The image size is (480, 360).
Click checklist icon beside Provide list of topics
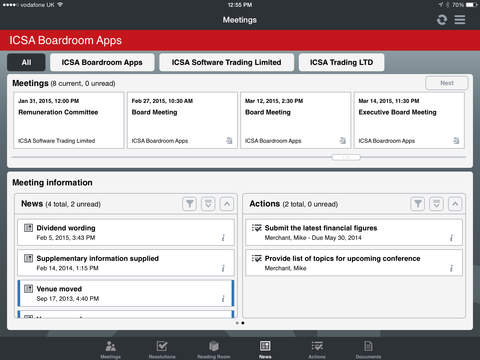click(257, 258)
